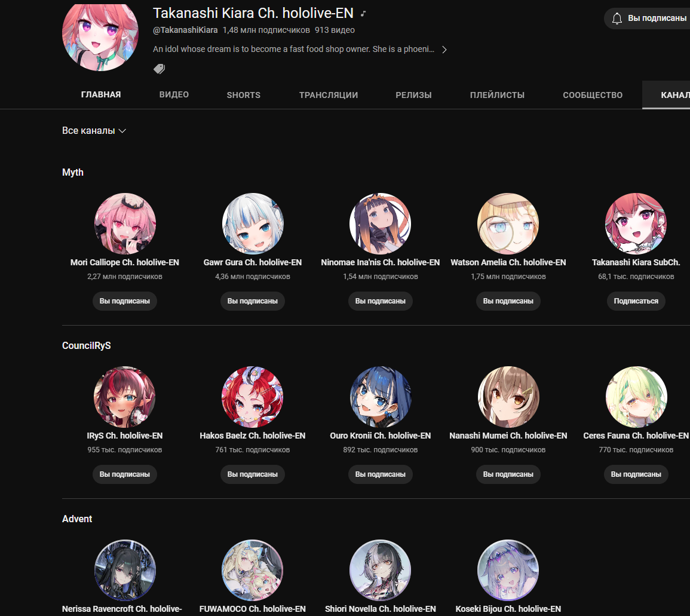Click the Mori Calliope Ch. hololive-EN name link

point(124,262)
